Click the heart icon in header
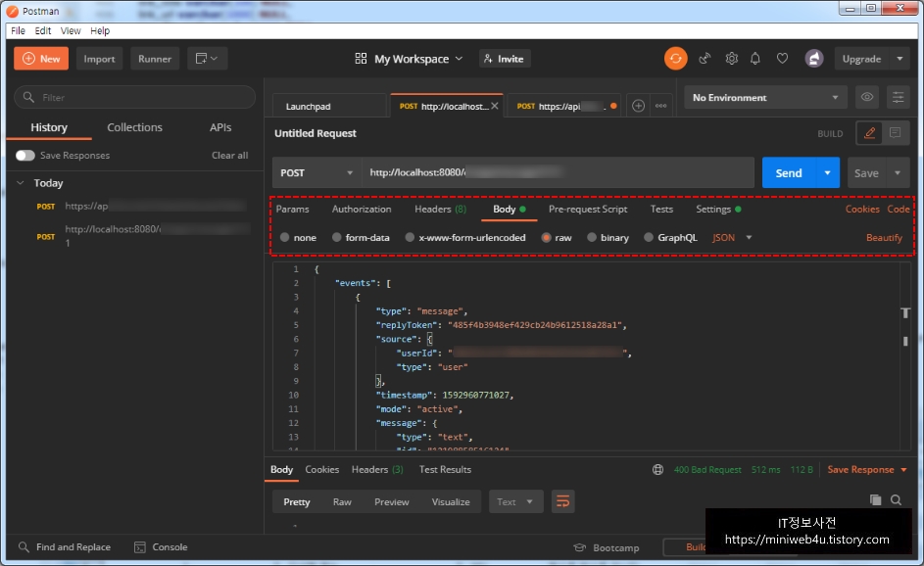The height and width of the screenshot is (566, 924). pyautogui.click(x=782, y=59)
